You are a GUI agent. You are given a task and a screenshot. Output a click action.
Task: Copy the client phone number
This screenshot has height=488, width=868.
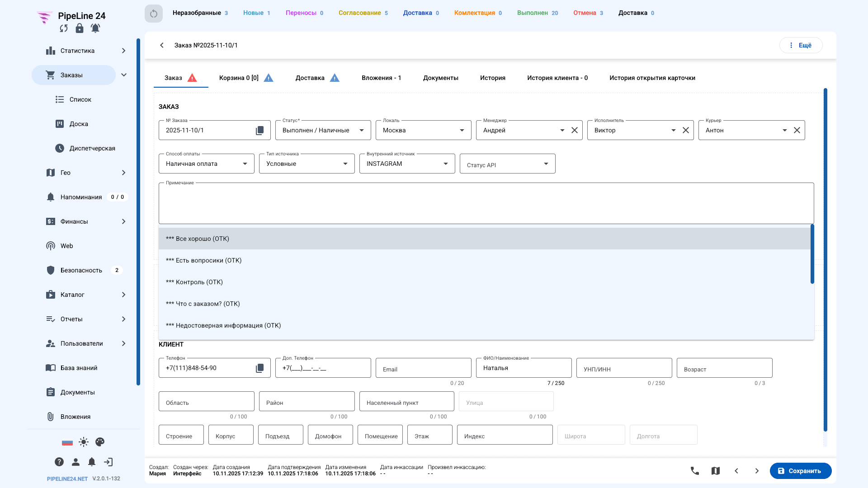click(x=260, y=368)
